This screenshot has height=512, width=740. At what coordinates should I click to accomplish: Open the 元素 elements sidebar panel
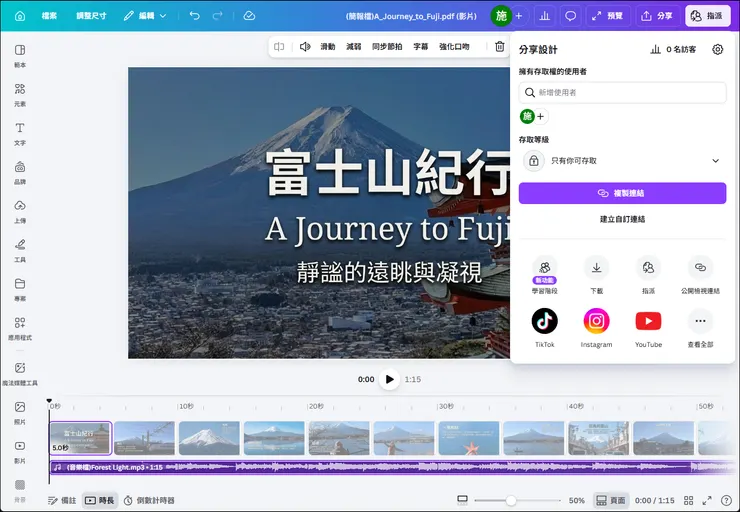[20, 95]
